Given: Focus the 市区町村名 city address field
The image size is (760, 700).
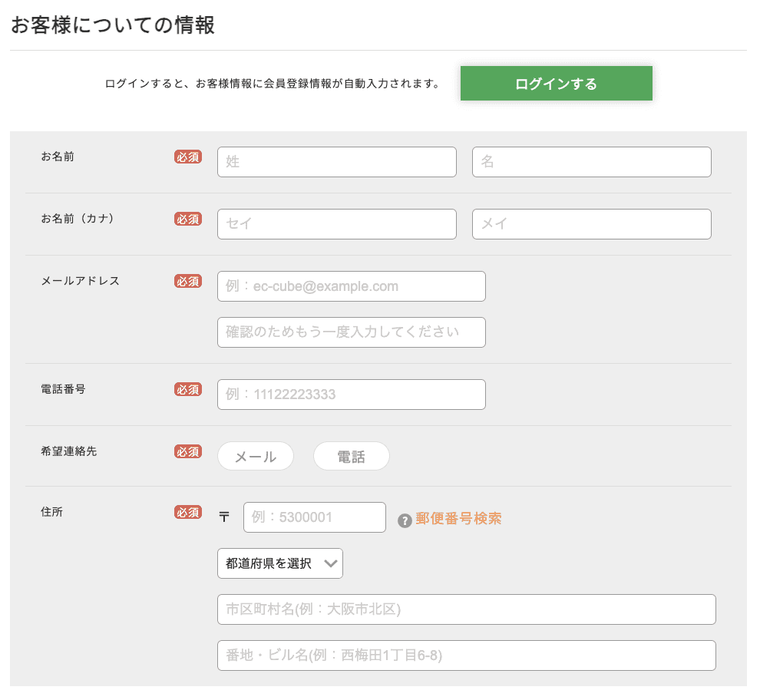Looking at the screenshot, I should [466, 609].
